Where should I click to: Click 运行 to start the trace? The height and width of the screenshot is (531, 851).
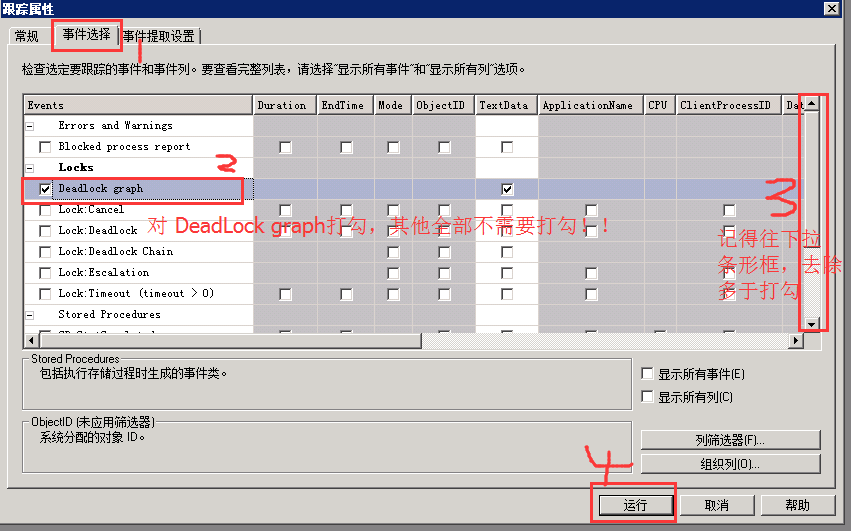click(x=635, y=505)
